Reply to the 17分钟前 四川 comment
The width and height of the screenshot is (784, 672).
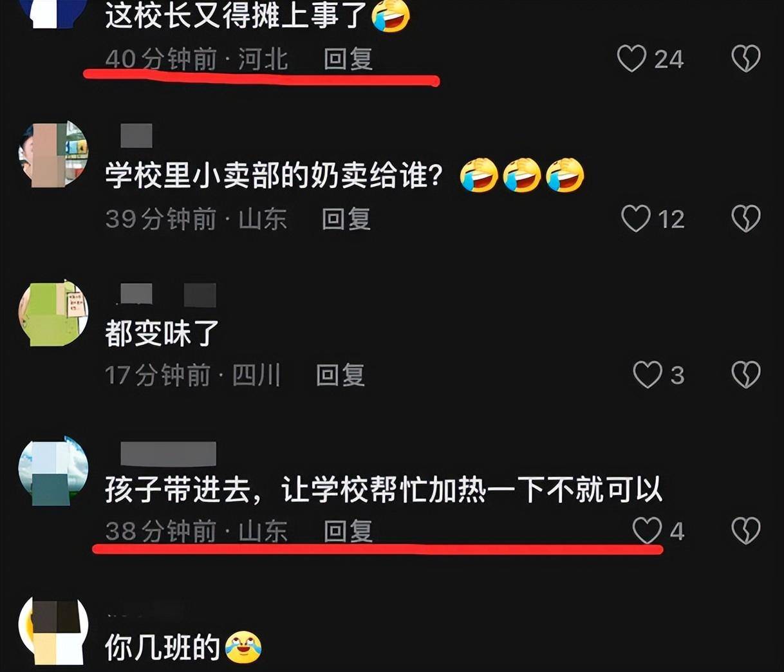(x=341, y=375)
